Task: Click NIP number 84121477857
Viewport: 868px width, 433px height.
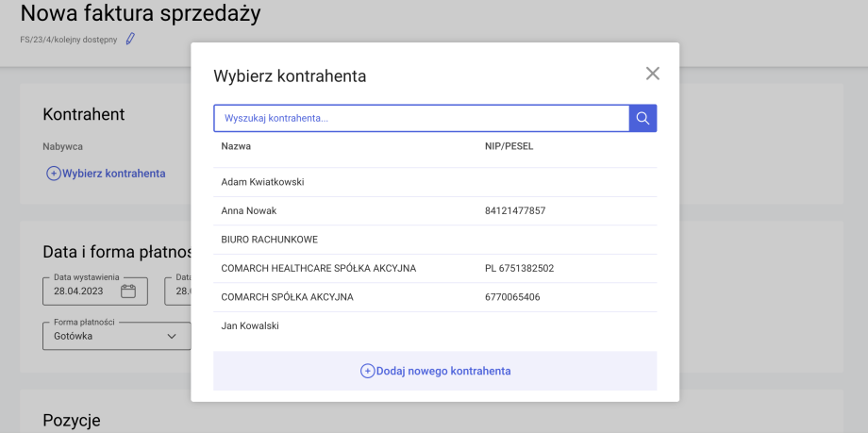Action: pyautogui.click(x=515, y=211)
